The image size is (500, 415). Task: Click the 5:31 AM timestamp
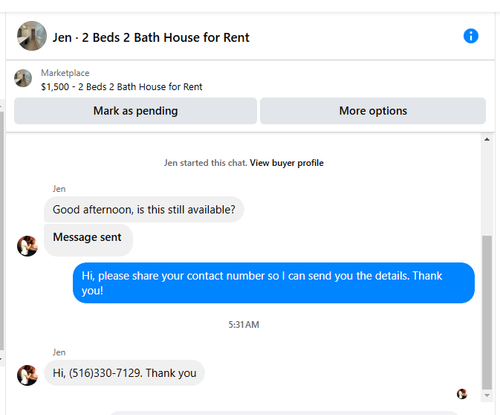point(244,324)
